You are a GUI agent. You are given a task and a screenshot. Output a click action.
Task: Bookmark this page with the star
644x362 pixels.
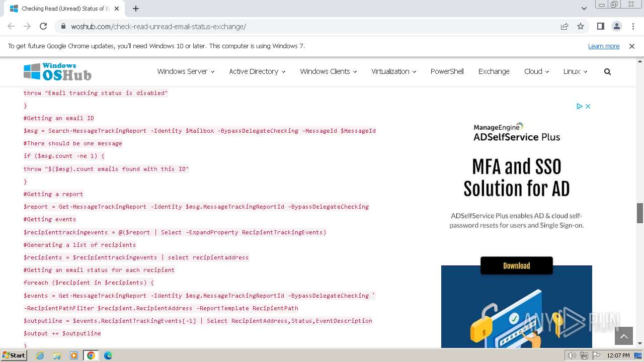[x=581, y=27]
